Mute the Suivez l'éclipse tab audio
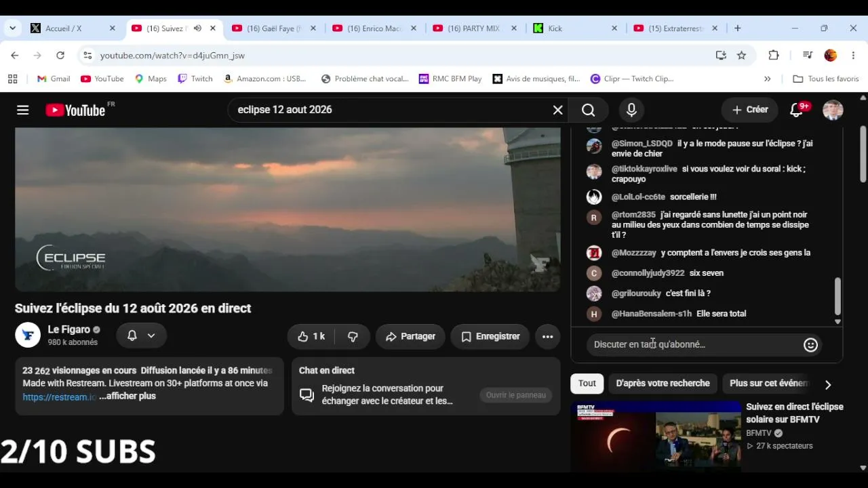 click(x=197, y=28)
